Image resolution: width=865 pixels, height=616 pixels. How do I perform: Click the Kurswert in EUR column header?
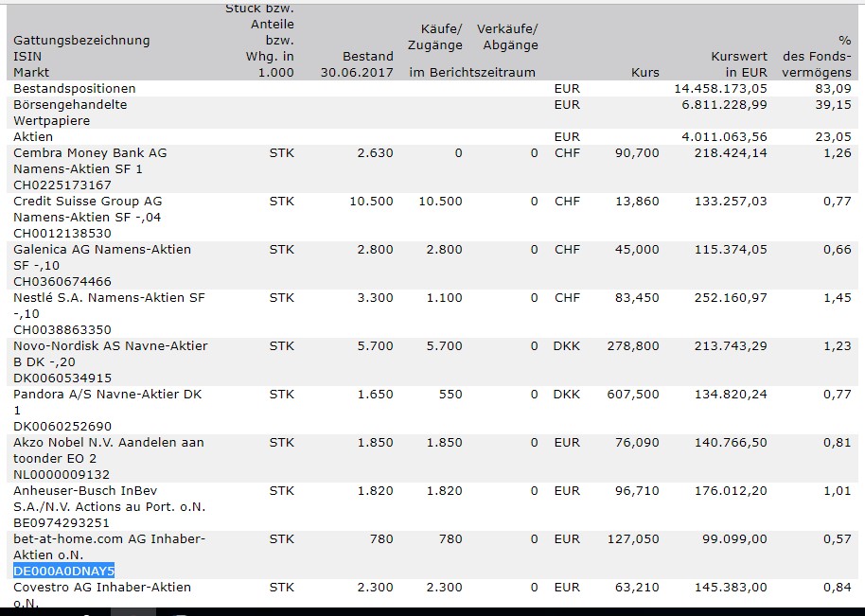pyautogui.click(x=739, y=64)
